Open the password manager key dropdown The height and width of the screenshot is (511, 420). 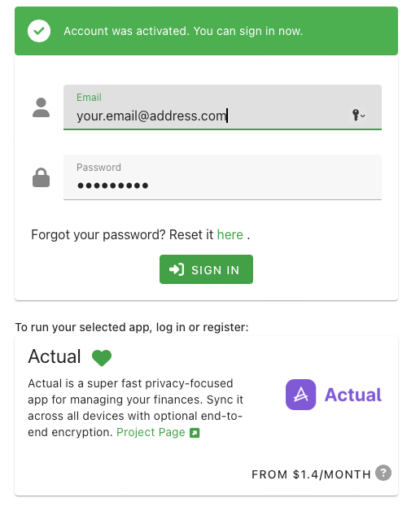[x=358, y=115]
